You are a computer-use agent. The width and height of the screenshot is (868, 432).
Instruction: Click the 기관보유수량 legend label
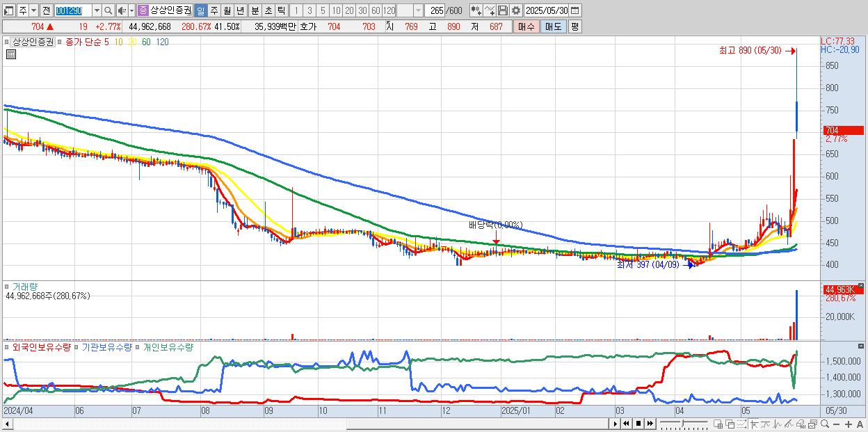click(106, 346)
